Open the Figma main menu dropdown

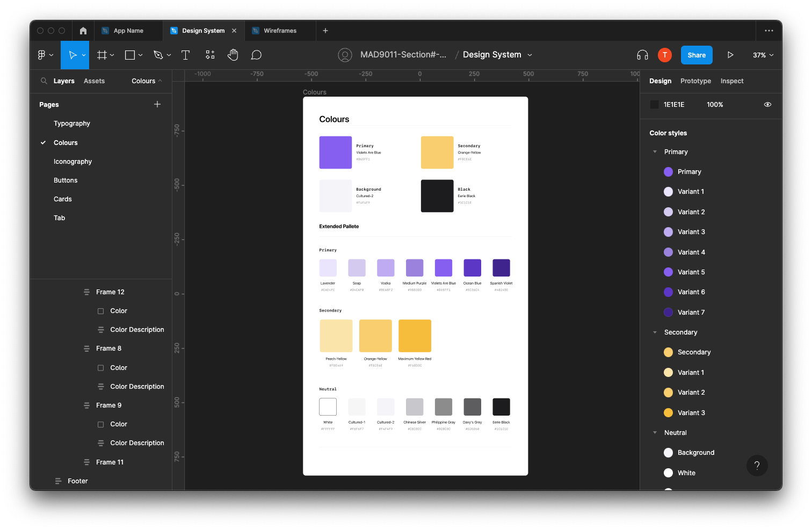coord(45,55)
